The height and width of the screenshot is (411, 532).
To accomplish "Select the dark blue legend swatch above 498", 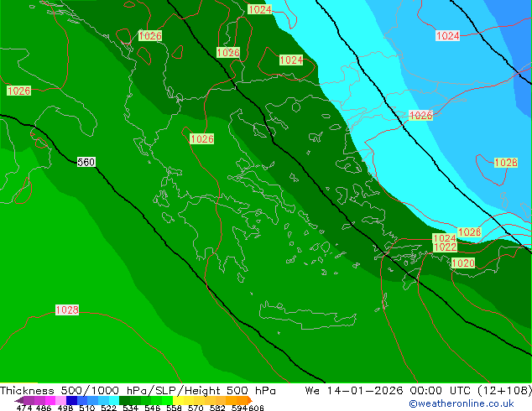I will 71,400.
